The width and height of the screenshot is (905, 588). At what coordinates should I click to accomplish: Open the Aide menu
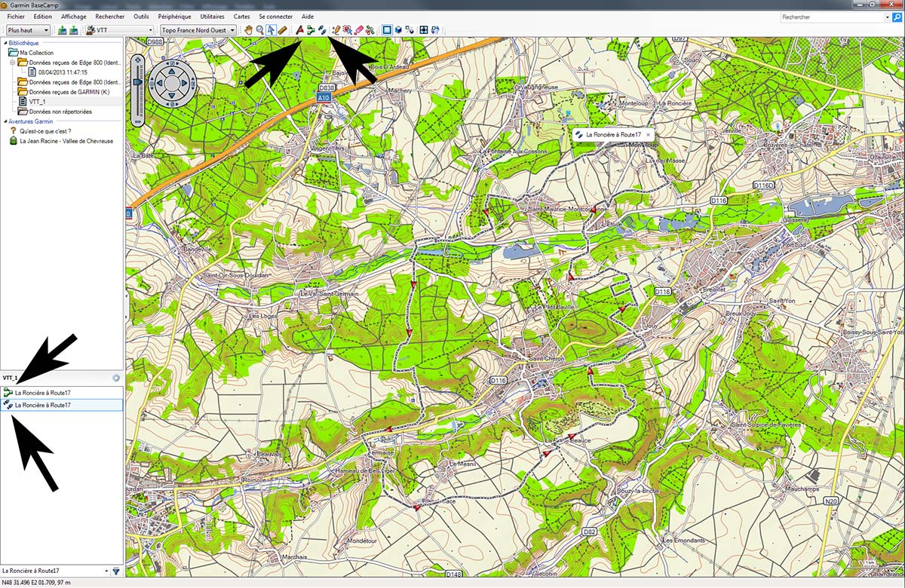point(308,17)
